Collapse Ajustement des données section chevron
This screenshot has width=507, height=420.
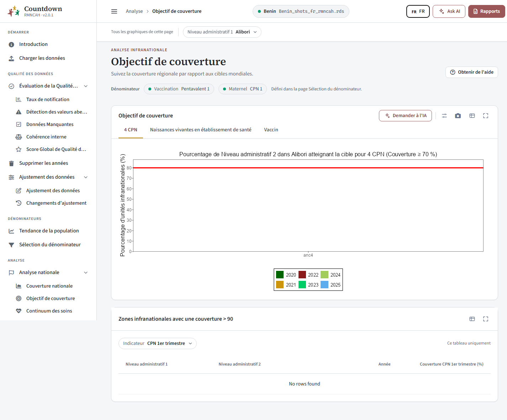pyautogui.click(x=86, y=177)
